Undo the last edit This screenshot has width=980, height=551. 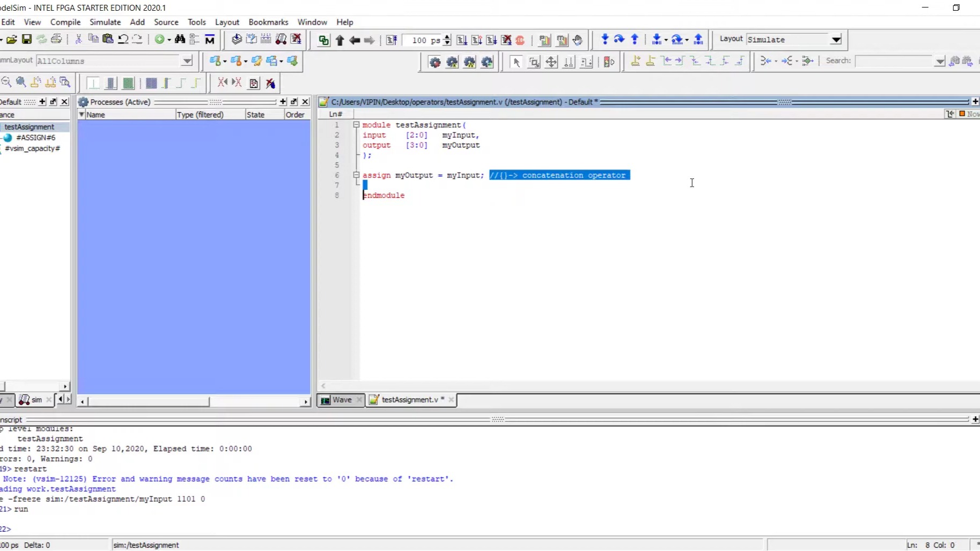pyautogui.click(x=123, y=40)
